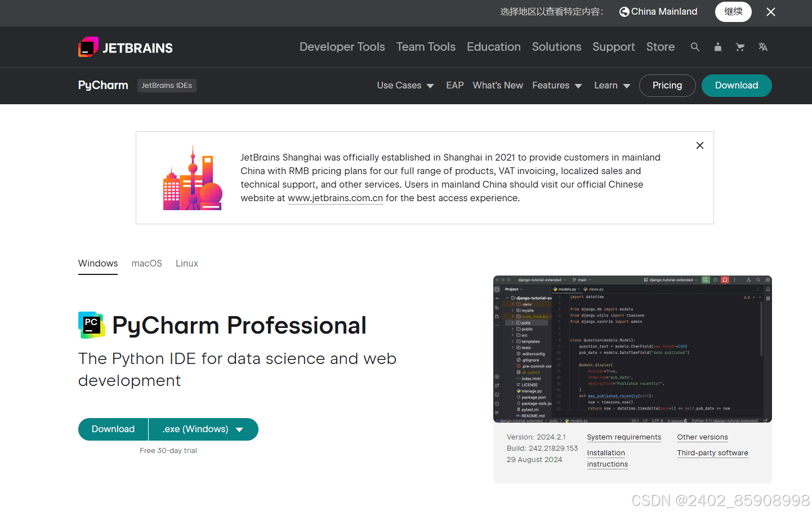Screen dimensions: 812x515
Task: Click the 29 August 2024 date text
Action: pyautogui.click(x=534, y=460)
